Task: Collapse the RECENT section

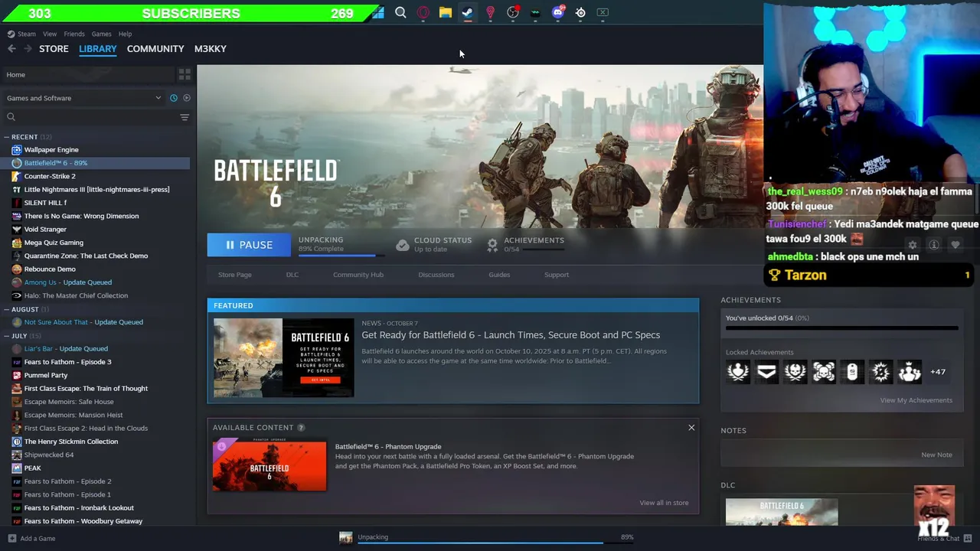Action: click(24, 137)
